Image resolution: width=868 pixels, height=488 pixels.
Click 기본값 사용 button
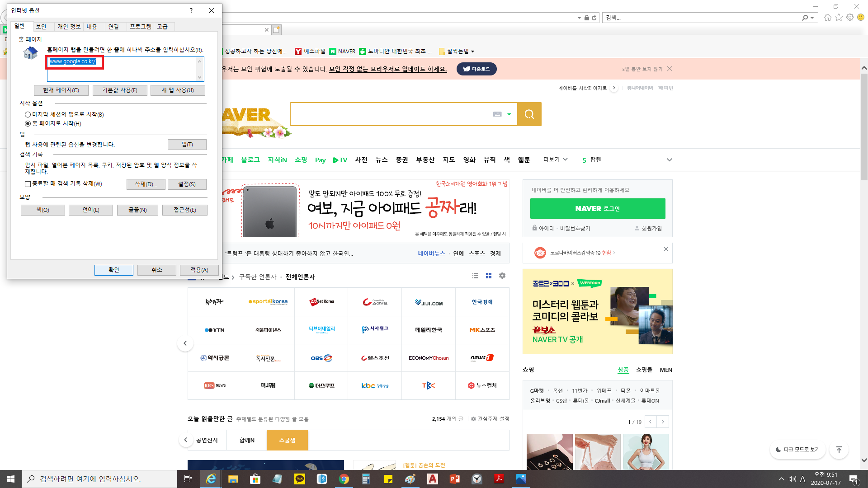[120, 90]
